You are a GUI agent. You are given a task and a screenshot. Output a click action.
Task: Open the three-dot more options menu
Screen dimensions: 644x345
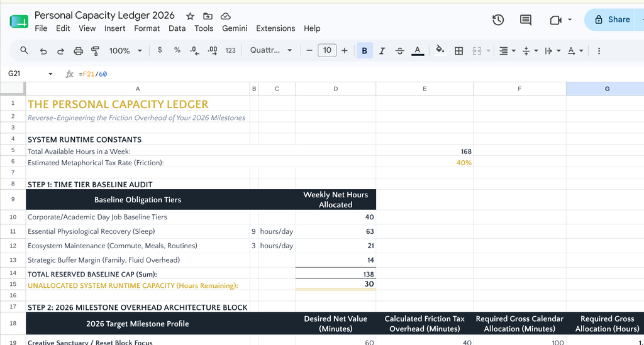point(599,51)
